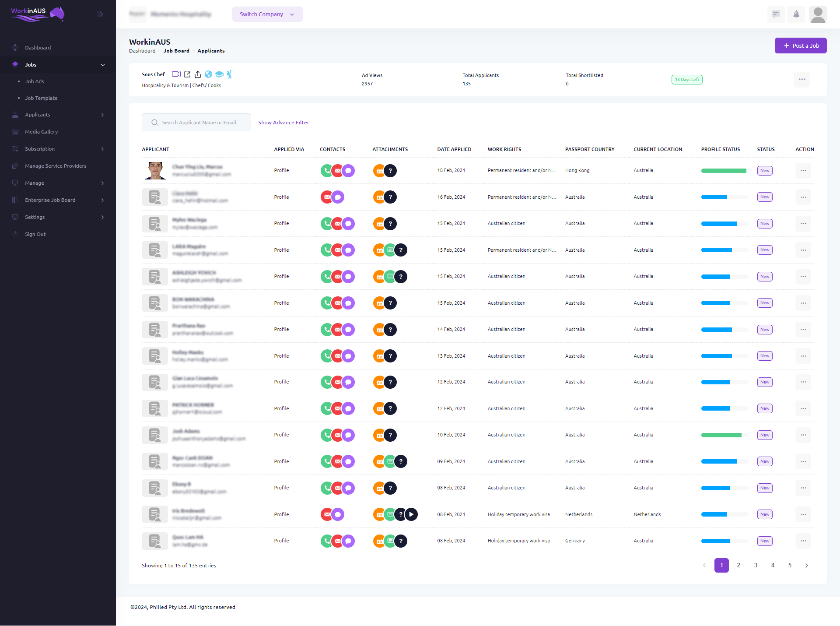Click the Dashboard breadcrumb link

coord(142,51)
